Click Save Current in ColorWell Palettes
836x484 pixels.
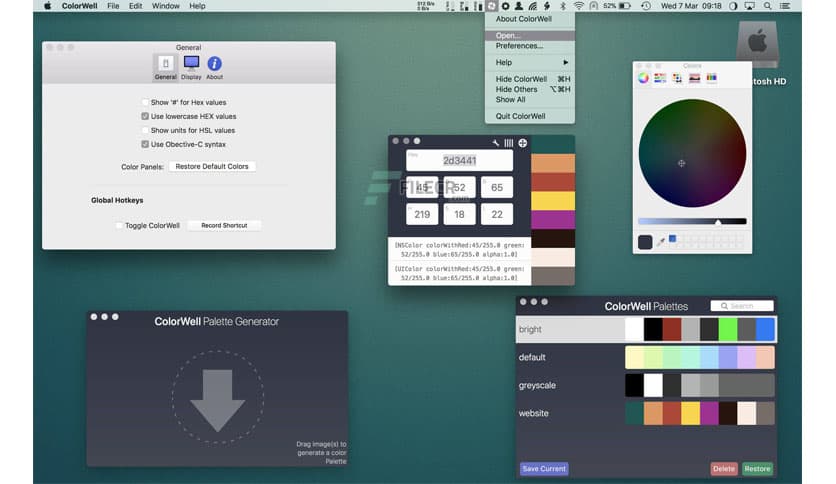coord(544,469)
